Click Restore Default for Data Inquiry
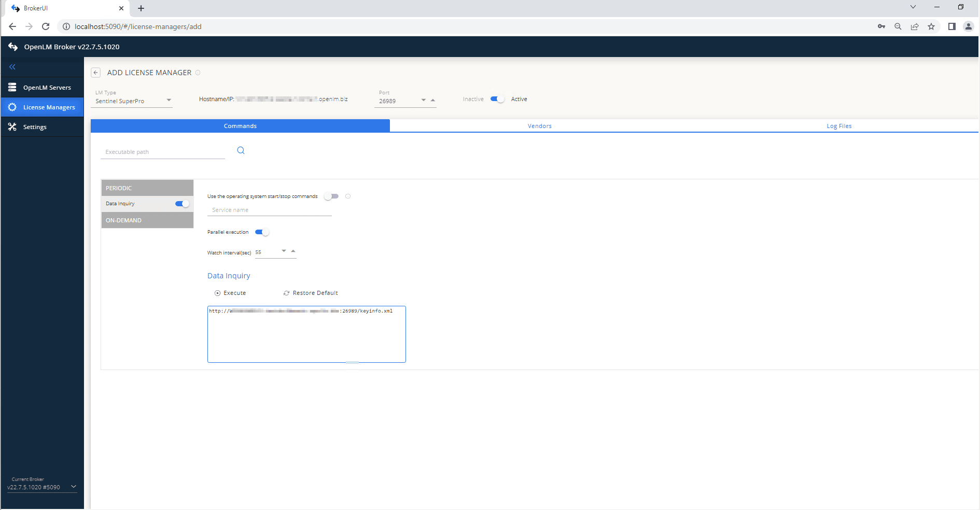This screenshot has height=510, width=980. (311, 293)
